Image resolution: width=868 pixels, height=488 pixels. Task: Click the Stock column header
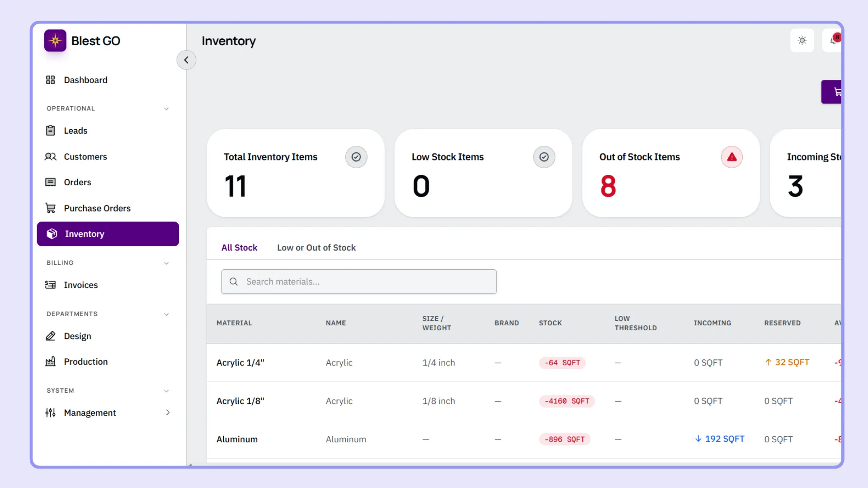pos(550,323)
